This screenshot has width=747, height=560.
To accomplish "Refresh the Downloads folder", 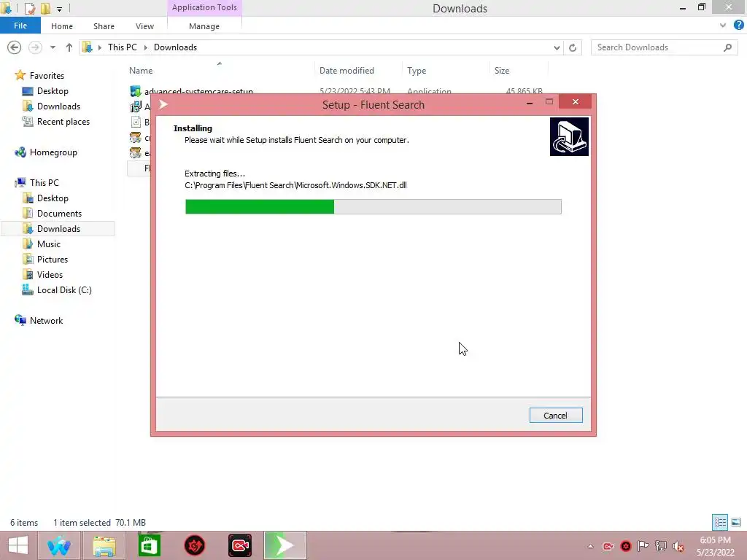I will pos(573,47).
